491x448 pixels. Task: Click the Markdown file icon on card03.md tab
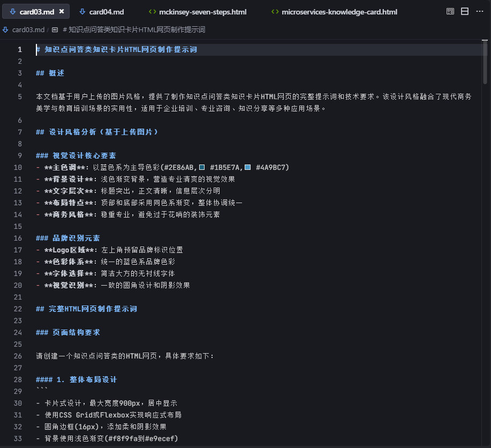(12, 10)
